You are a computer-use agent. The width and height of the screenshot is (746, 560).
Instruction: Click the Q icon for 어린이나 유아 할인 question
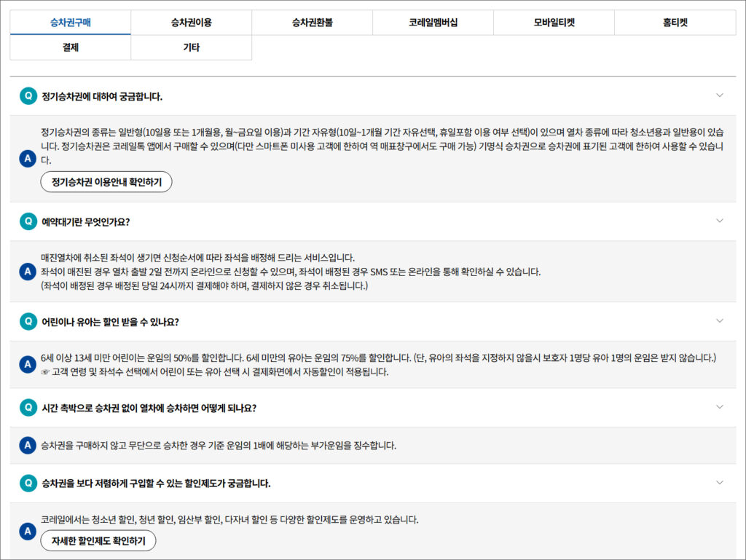(28, 321)
